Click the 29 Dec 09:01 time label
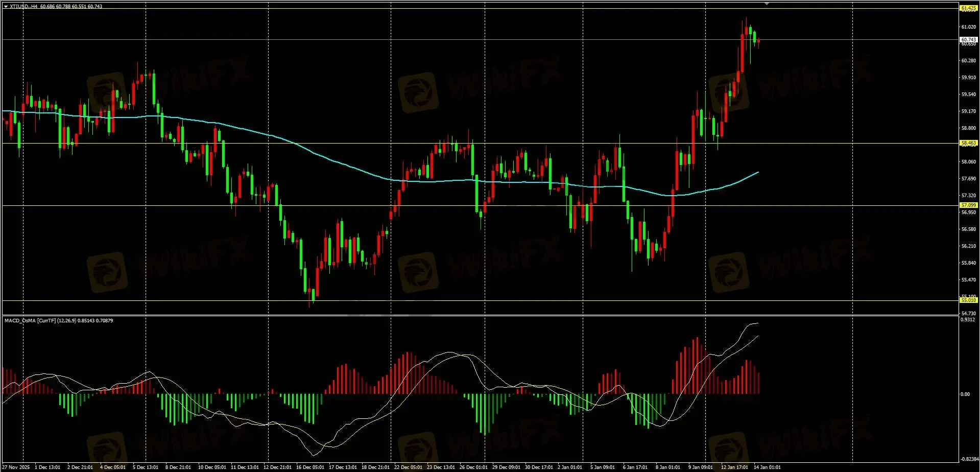The width and height of the screenshot is (980, 472). [506, 467]
